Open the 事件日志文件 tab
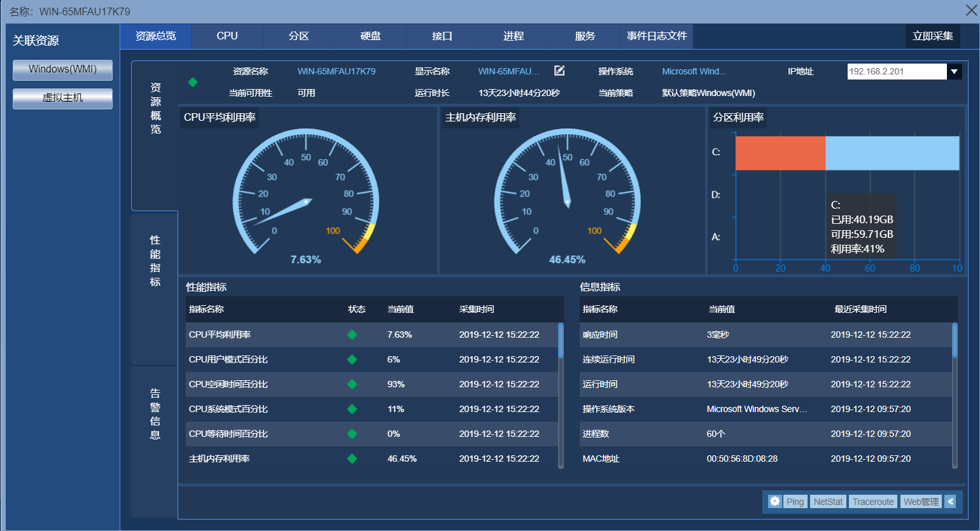Image resolution: width=980 pixels, height=531 pixels. (657, 36)
